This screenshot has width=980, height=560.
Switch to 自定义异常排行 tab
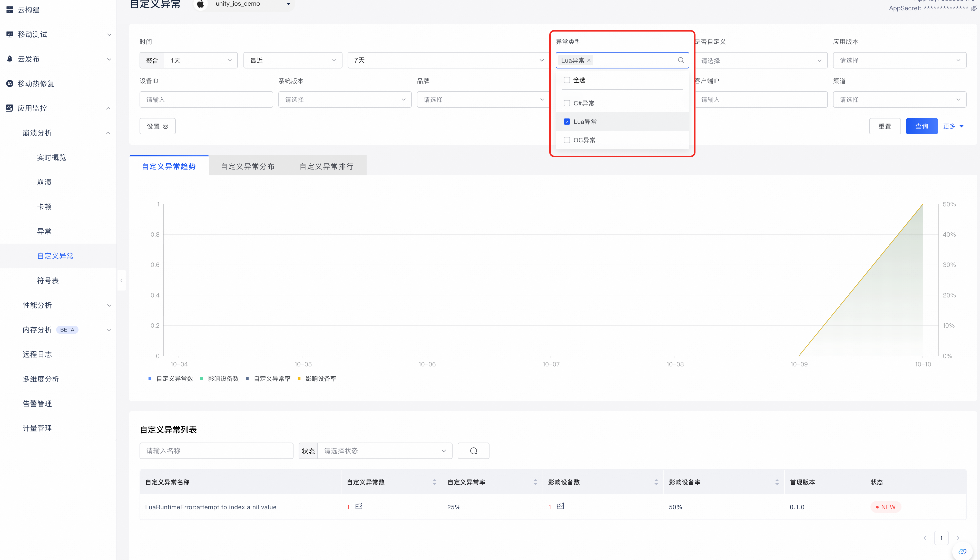326,166
